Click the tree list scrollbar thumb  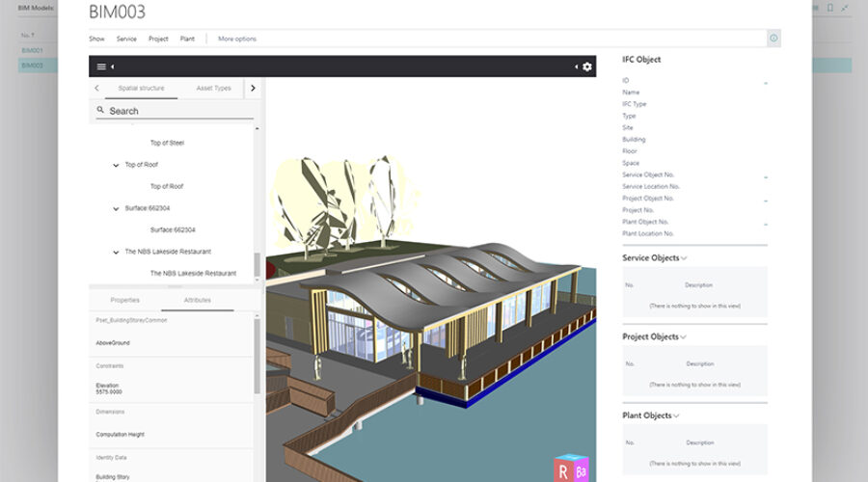tap(257, 264)
